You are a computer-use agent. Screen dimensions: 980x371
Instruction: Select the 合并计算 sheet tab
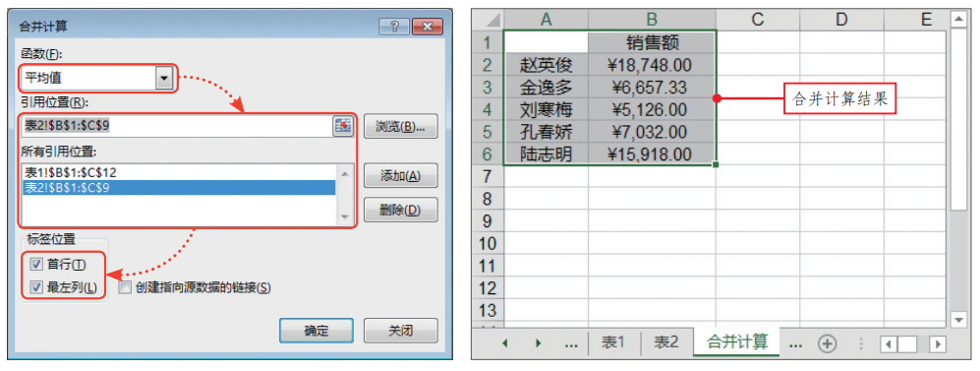click(x=737, y=341)
